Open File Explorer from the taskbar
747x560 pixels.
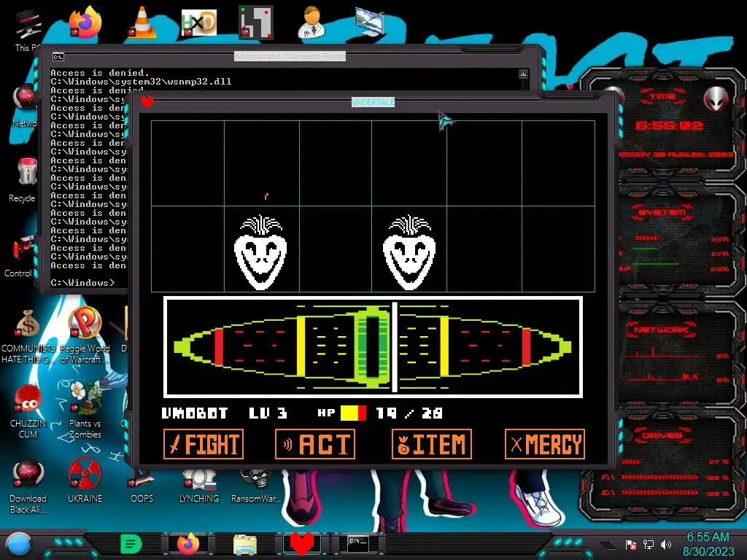(245, 544)
